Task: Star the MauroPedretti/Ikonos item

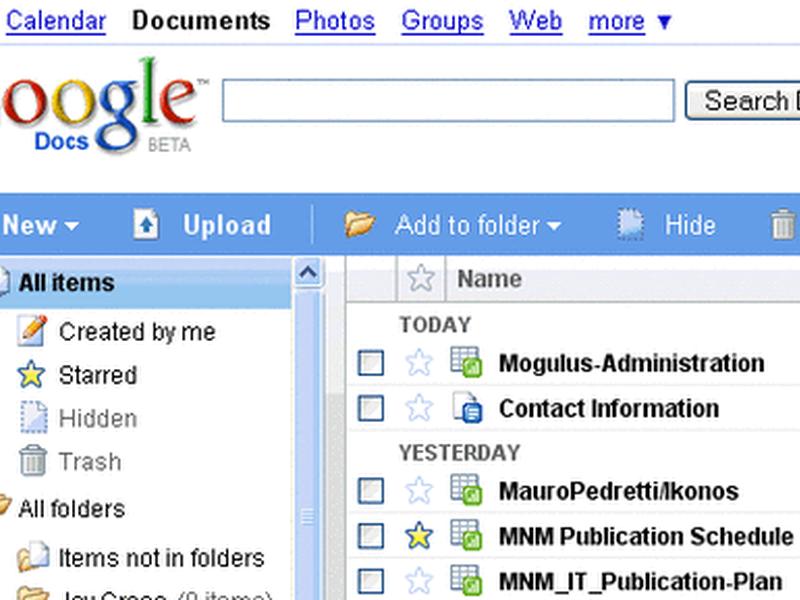Action: (419, 490)
